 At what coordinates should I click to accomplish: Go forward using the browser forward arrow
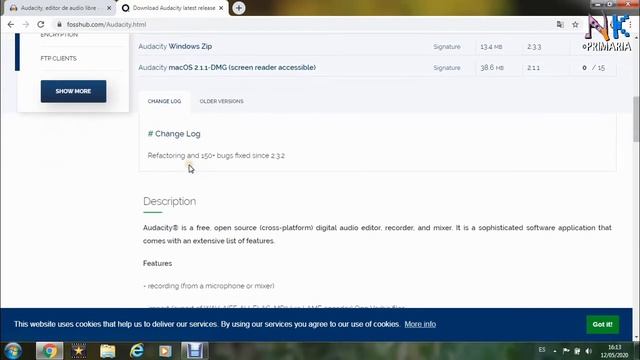(x=26, y=24)
